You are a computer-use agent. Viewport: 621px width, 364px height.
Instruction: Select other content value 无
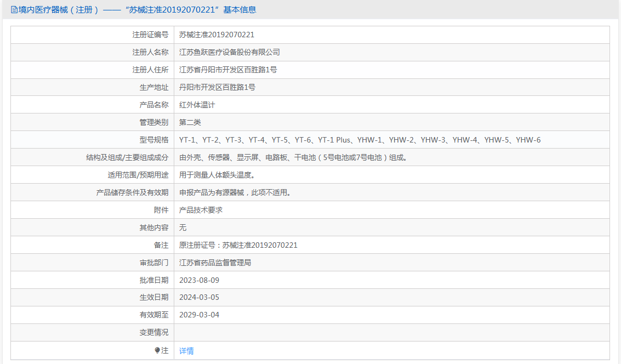tap(183, 228)
